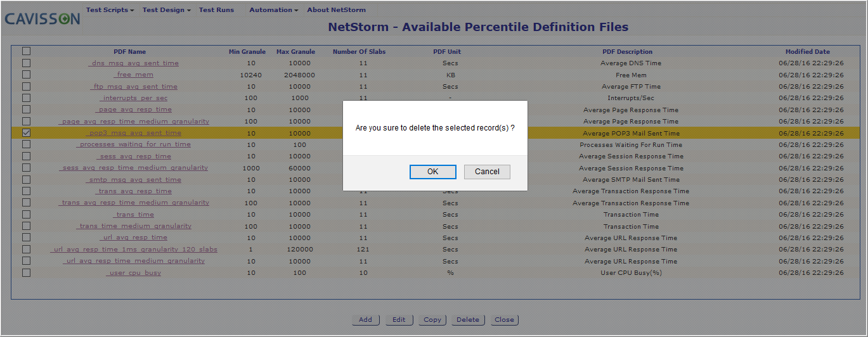This screenshot has height=337, width=868.
Task: Click the Min Granule column header
Action: click(x=247, y=52)
